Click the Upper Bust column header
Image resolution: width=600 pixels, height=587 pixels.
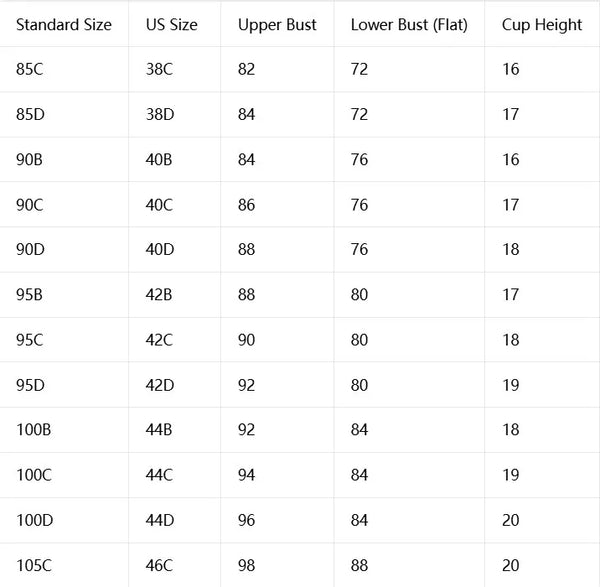(x=277, y=25)
